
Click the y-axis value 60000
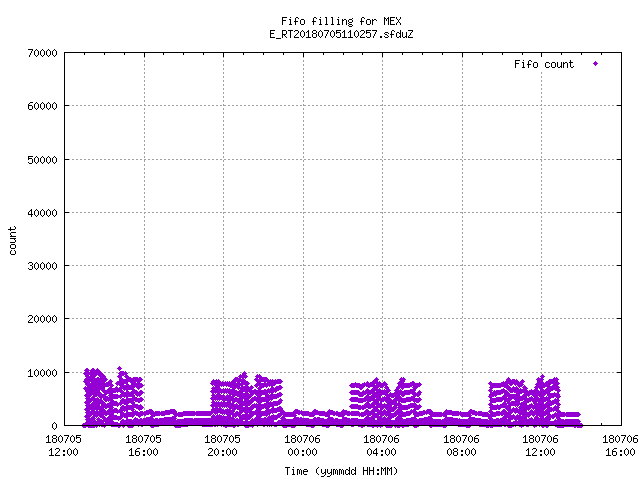click(x=42, y=106)
